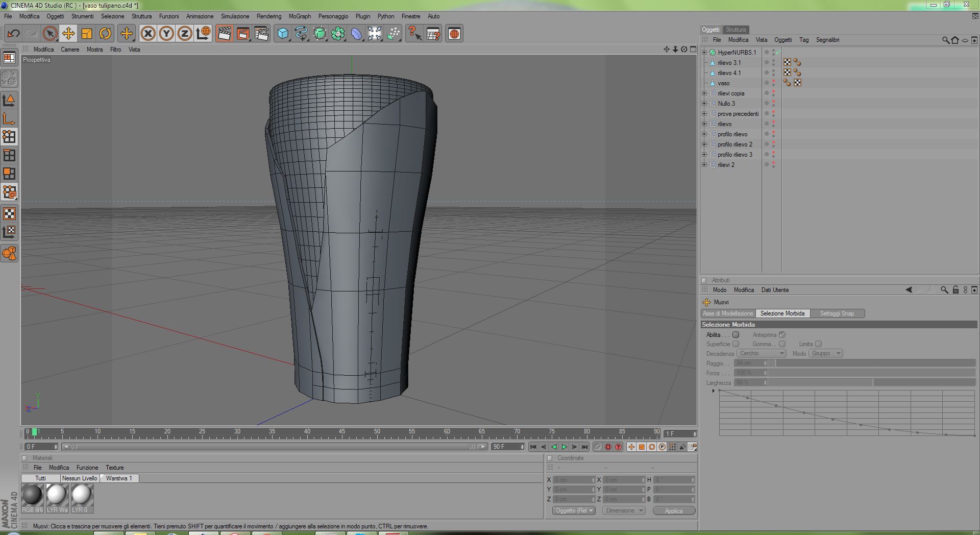Click the Render View clapperboard icon
This screenshot has height=535, width=980.
pos(224,34)
